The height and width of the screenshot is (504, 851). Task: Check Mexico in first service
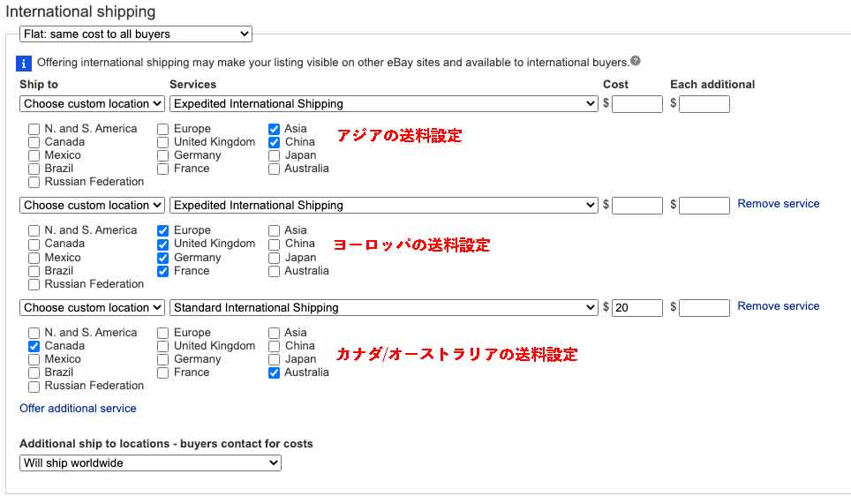click(x=34, y=155)
